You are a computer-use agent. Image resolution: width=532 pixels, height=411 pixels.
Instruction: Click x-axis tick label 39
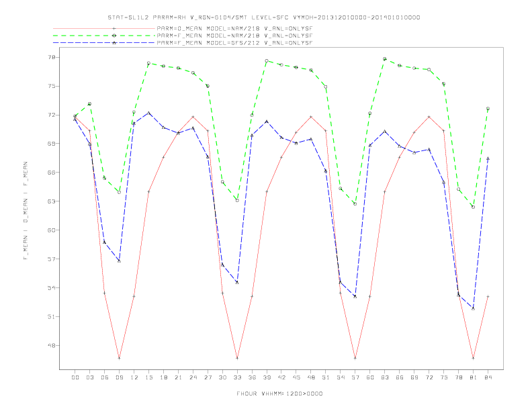[267, 377]
